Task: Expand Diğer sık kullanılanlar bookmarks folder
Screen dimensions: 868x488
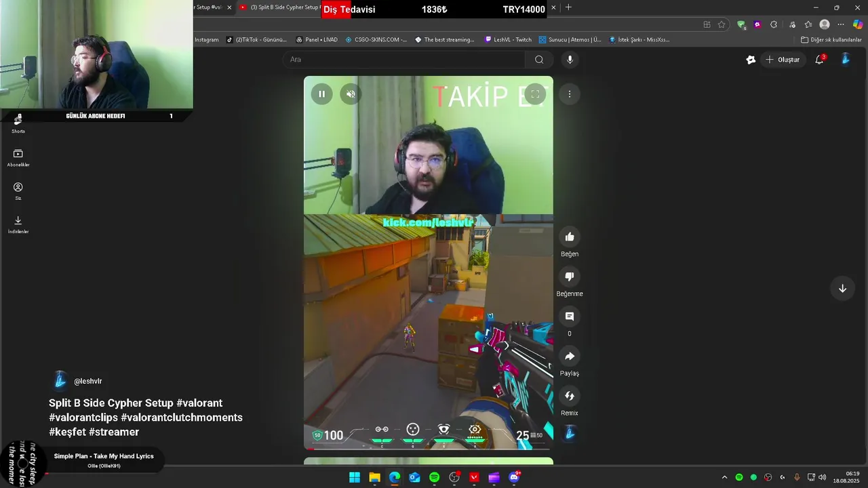Action: (x=831, y=40)
